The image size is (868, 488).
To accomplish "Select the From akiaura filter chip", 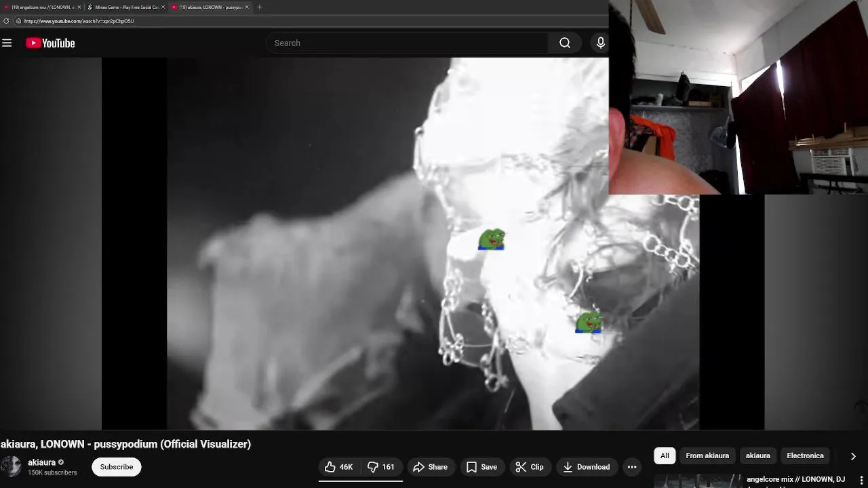I will [707, 455].
